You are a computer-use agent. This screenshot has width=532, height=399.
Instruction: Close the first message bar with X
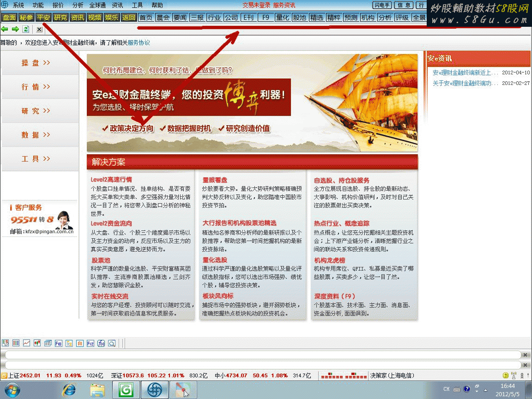coord(525,355)
